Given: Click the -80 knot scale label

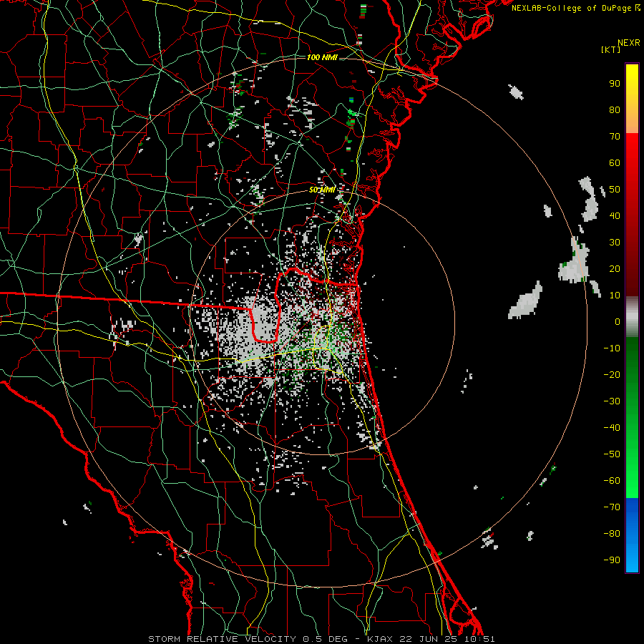Looking at the screenshot, I should point(612,534).
